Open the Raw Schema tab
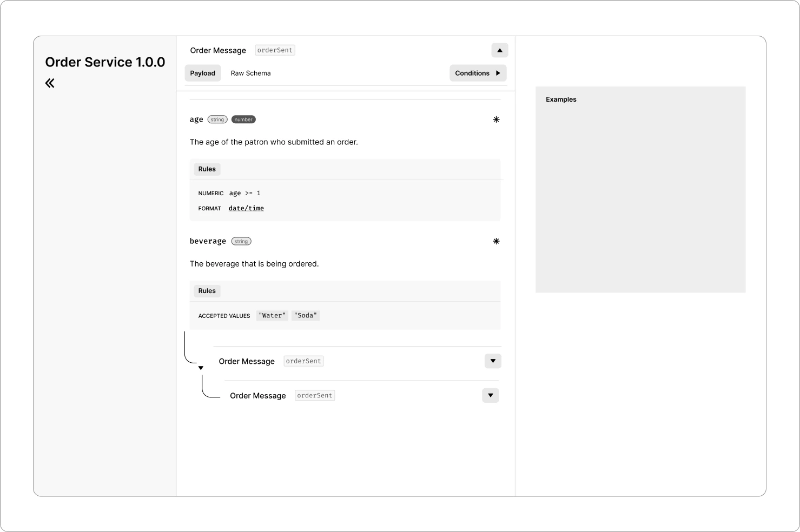Screen dimensions: 800x532 click(x=250, y=73)
